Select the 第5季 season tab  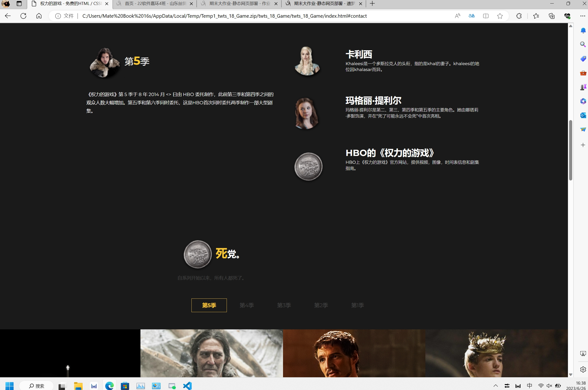point(209,305)
